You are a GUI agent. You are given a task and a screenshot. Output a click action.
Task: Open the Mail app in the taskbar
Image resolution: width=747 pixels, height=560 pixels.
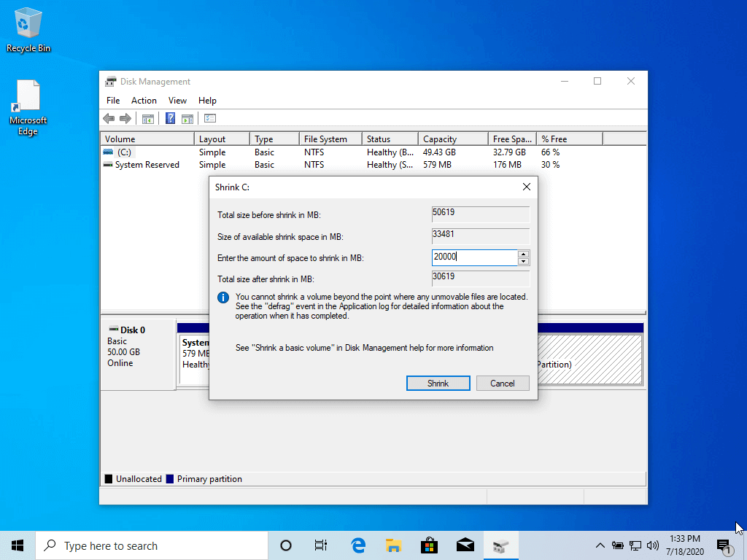tap(465, 545)
